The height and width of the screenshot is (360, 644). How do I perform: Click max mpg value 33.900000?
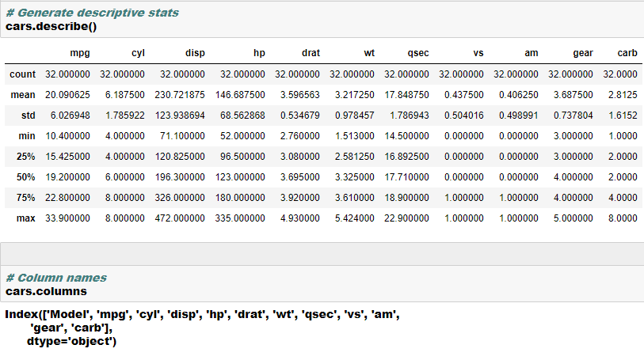[x=68, y=218]
